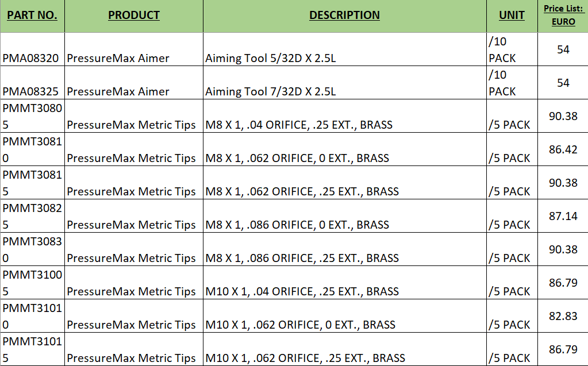The image size is (588, 366).
Task: Click Aiming Tool 7/32D X 2.5L cell
Action: click(345, 83)
